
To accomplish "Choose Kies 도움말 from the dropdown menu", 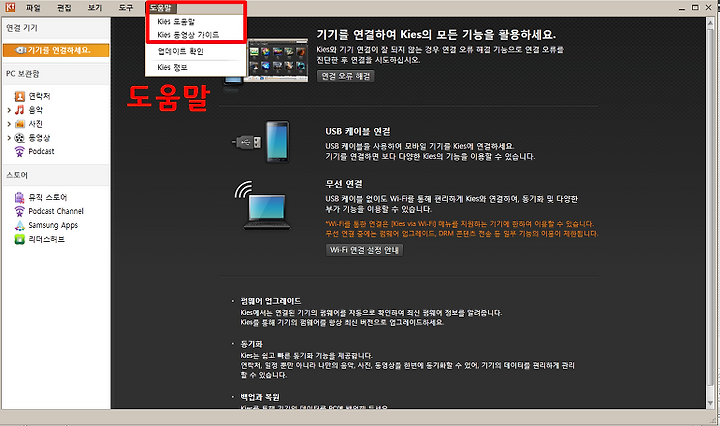I will 176,22.
